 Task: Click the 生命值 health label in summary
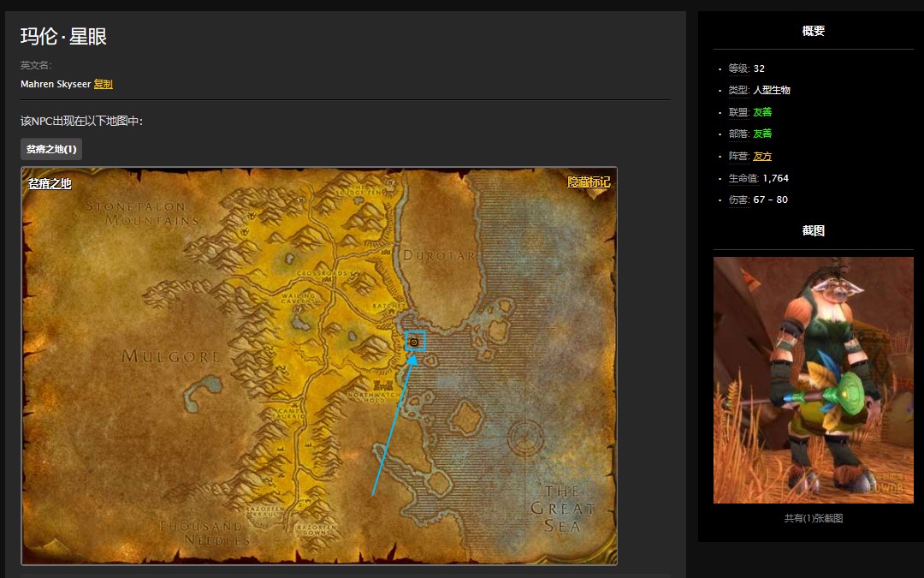[x=743, y=178]
